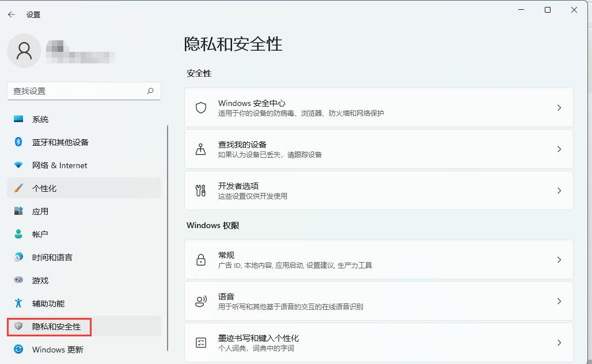The height and width of the screenshot is (364, 592).
Task: Click the padlock icon in 常规 row
Action: (x=201, y=260)
